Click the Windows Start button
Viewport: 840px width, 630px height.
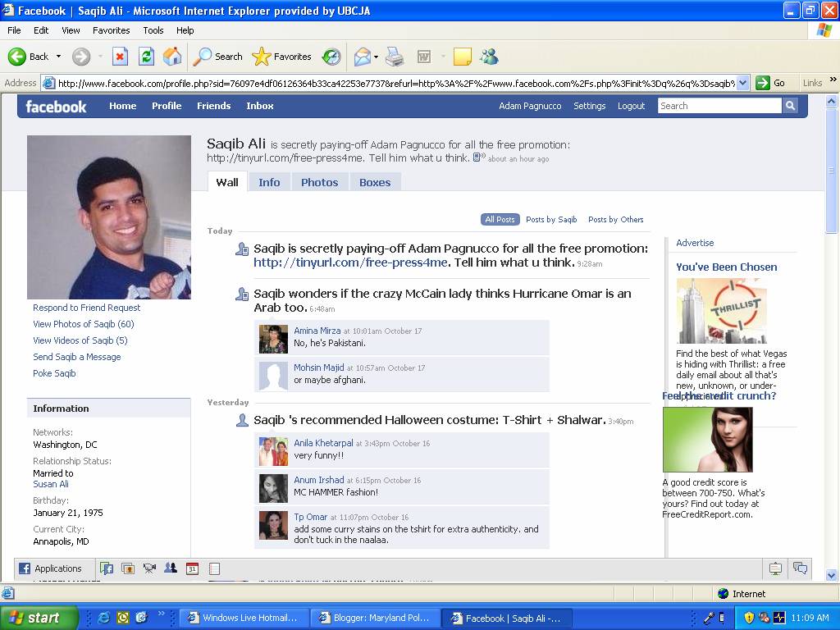(39, 618)
